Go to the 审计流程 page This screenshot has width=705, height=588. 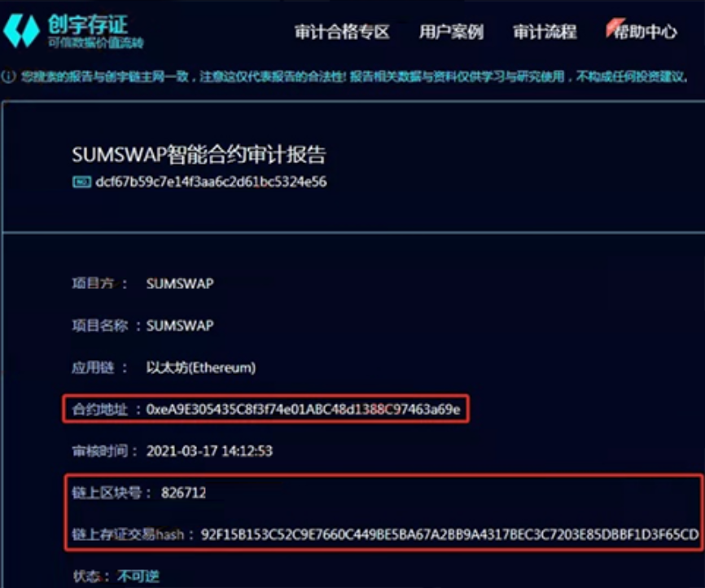545,32
